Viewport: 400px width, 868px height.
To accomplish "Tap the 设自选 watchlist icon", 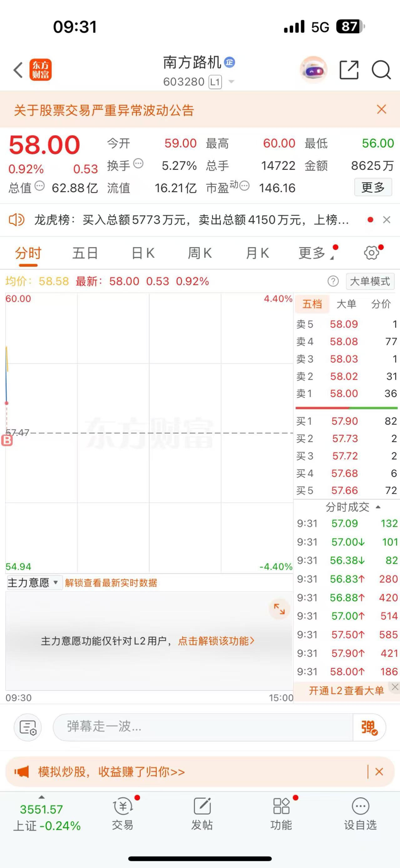I will (x=360, y=814).
